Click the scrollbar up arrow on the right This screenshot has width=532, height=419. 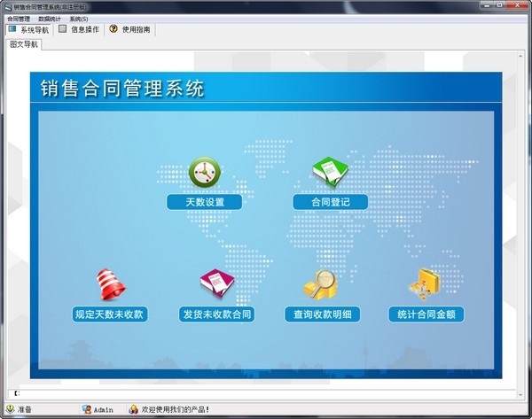pyautogui.click(x=520, y=56)
